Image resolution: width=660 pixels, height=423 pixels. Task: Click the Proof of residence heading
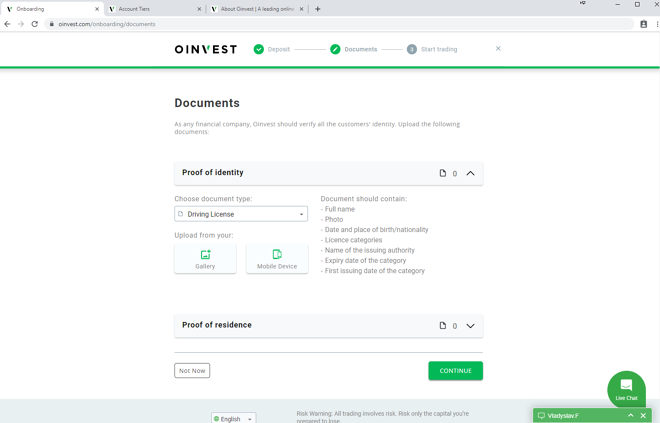(x=217, y=325)
